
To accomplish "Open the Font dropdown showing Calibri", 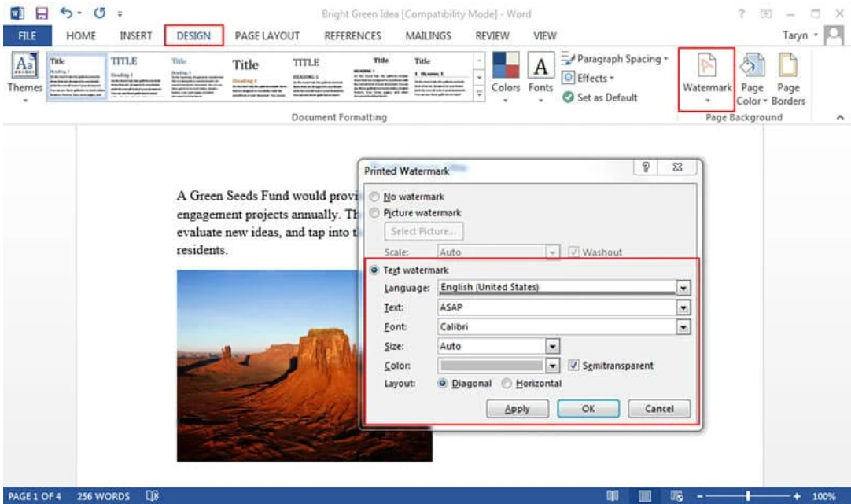I will [x=683, y=326].
